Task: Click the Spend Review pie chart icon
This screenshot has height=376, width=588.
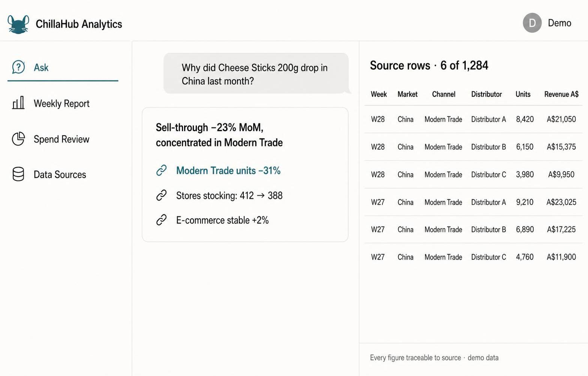Action: click(18, 139)
